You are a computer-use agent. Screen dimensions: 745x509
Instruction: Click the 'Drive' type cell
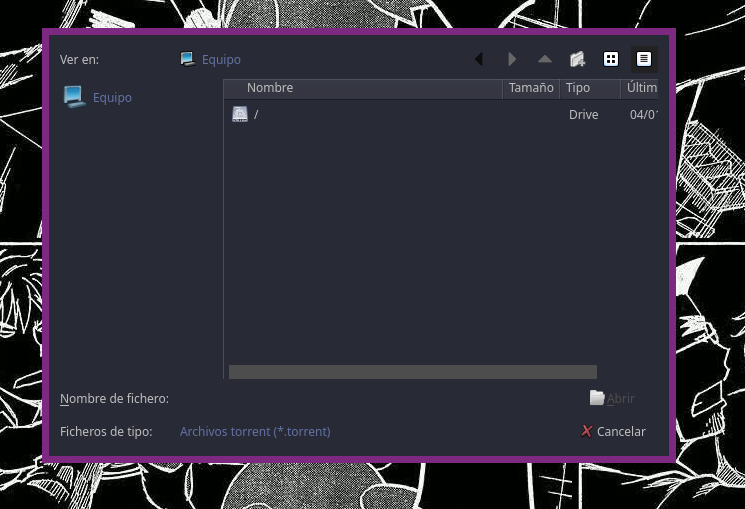[x=583, y=115]
